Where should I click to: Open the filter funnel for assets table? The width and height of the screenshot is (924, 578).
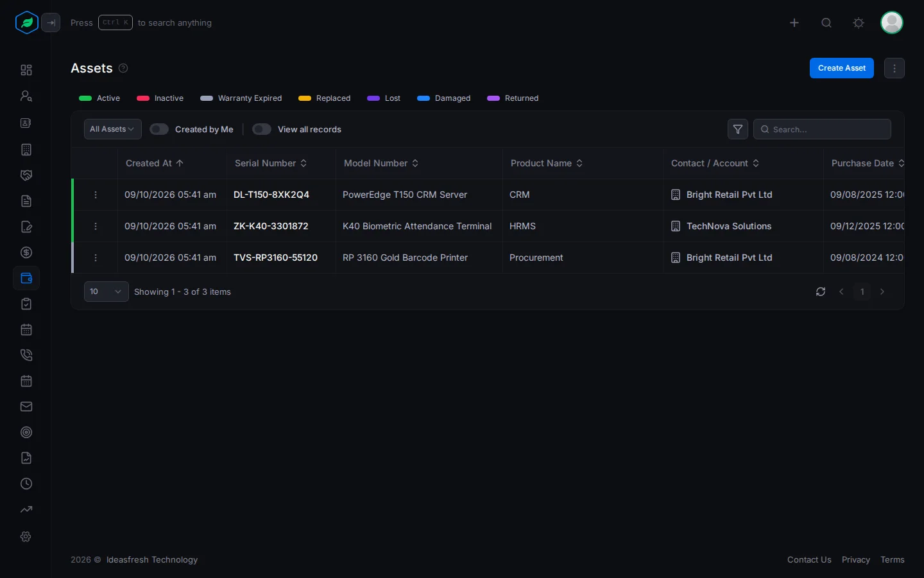coord(738,129)
